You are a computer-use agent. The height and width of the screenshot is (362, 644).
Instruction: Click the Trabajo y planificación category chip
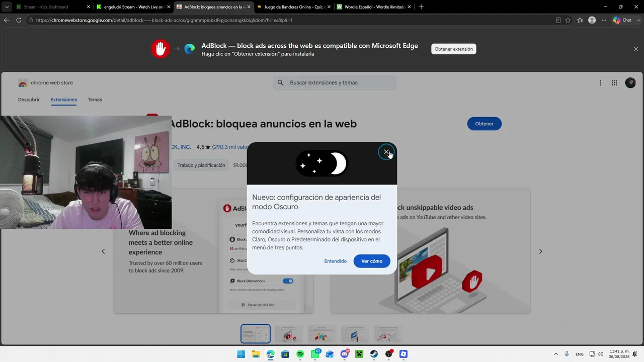click(x=201, y=165)
